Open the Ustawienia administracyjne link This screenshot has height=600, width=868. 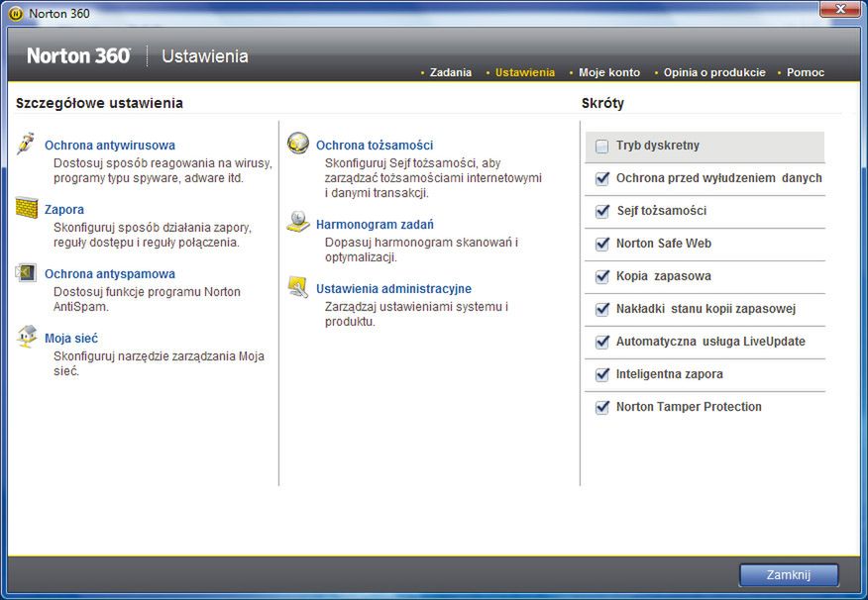(x=393, y=289)
